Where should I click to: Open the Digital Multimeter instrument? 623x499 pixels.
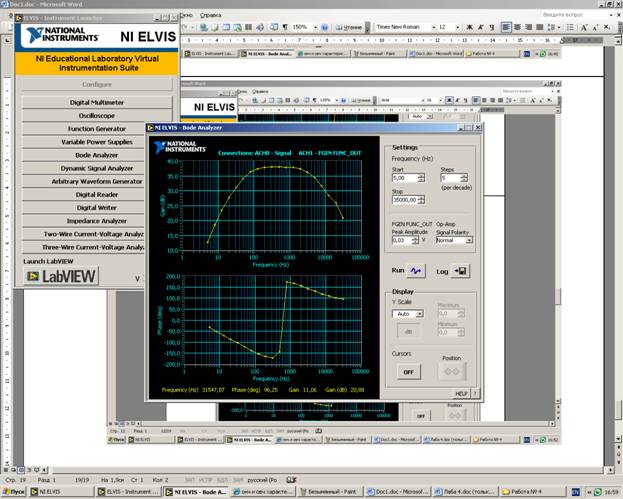[97, 103]
